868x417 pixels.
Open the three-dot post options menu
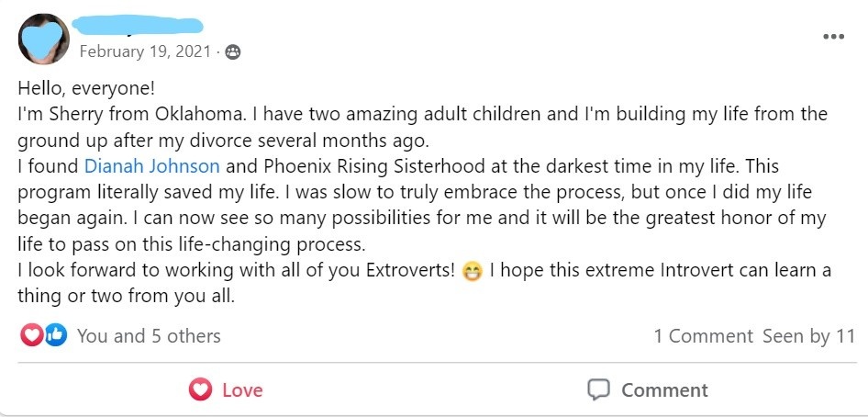(x=832, y=37)
